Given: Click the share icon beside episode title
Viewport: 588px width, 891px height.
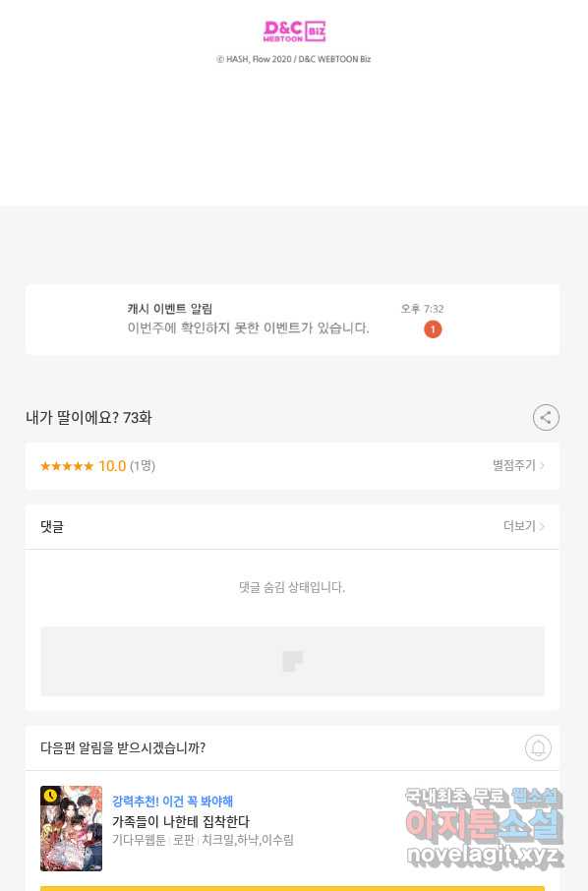Looking at the screenshot, I should point(546,418).
